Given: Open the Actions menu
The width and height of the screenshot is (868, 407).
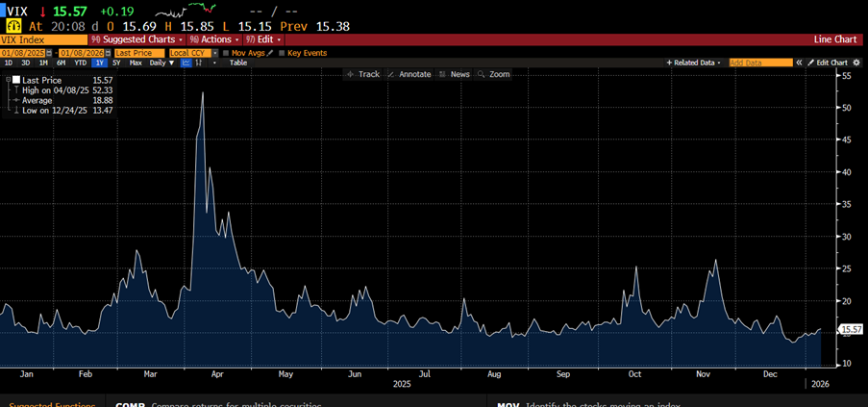Looking at the screenshot, I should (x=213, y=39).
